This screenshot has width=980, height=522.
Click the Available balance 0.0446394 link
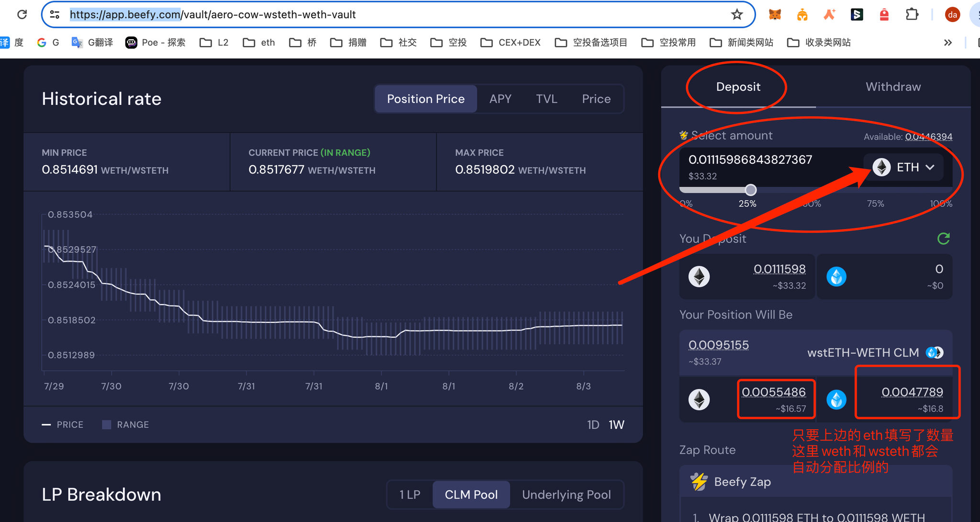928,136
